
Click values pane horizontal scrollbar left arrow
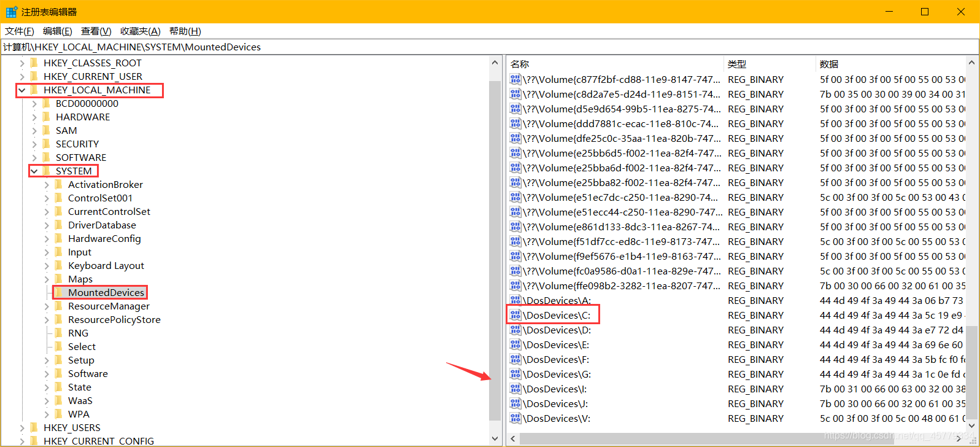[513, 439]
